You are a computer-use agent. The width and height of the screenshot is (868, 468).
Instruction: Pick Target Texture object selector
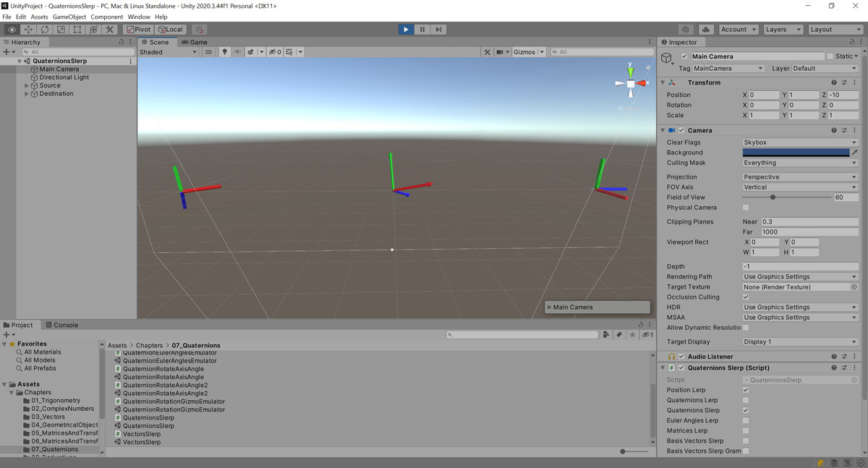854,287
